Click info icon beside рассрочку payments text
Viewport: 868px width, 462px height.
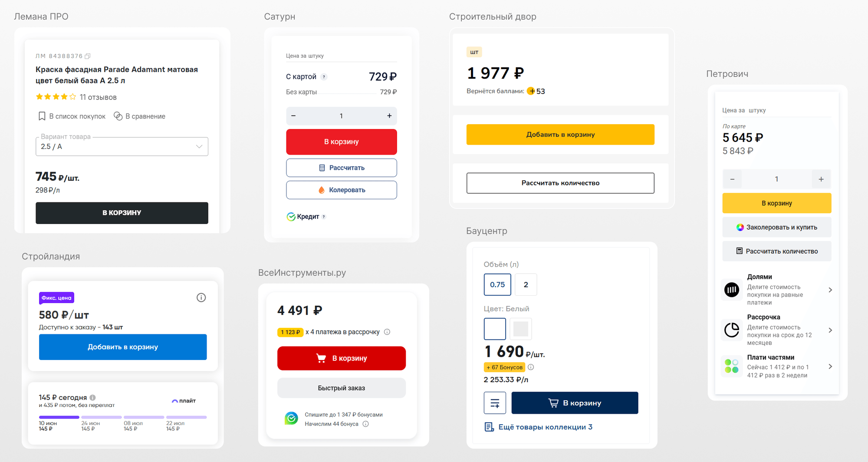(387, 332)
